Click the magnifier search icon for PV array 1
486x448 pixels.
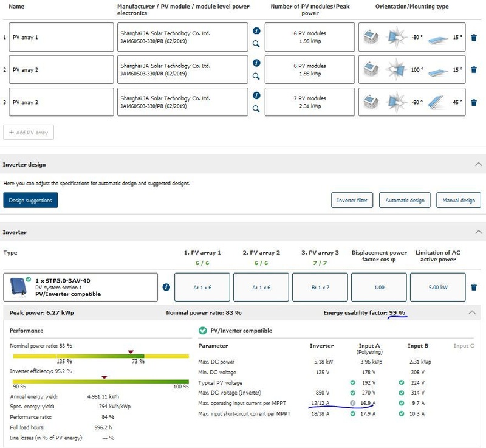coord(256,44)
